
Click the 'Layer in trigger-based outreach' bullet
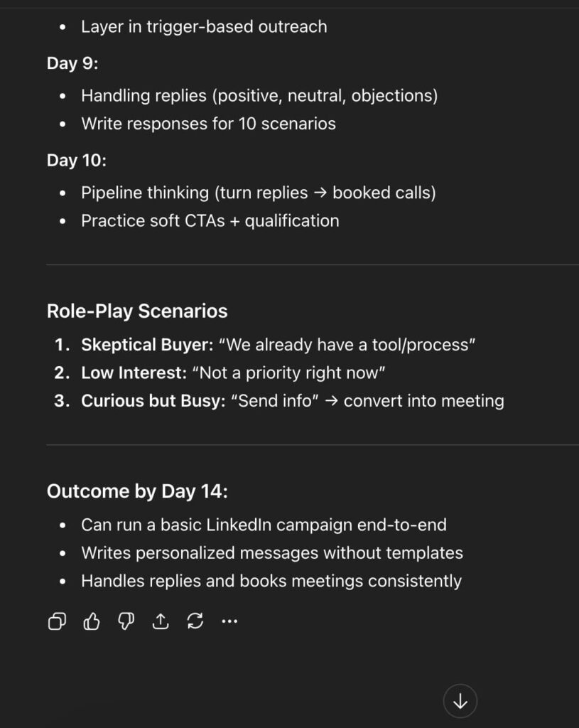(205, 26)
